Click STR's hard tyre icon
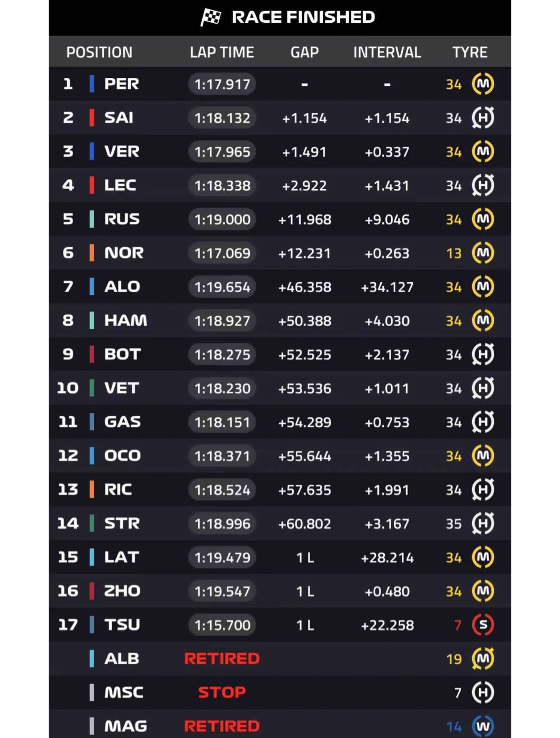The width and height of the screenshot is (560, 738). [x=483, y=524]
